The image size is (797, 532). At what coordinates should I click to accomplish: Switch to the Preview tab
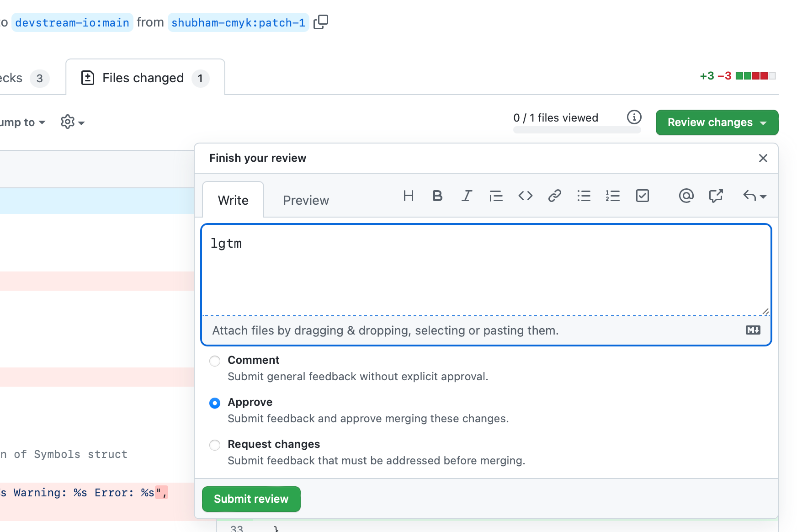pos(306,200)
